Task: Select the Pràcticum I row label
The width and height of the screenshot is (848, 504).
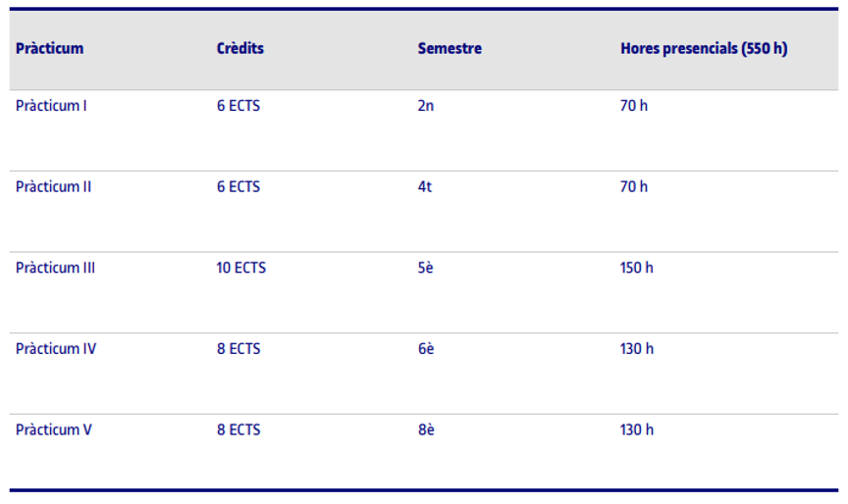Action: click(x=51, y=106)
